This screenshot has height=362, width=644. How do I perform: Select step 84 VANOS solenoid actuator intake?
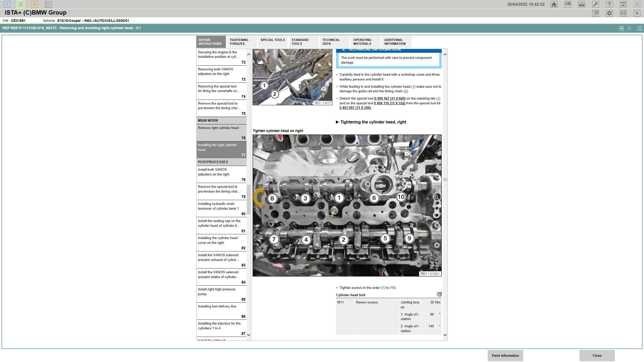pos(221,277)
